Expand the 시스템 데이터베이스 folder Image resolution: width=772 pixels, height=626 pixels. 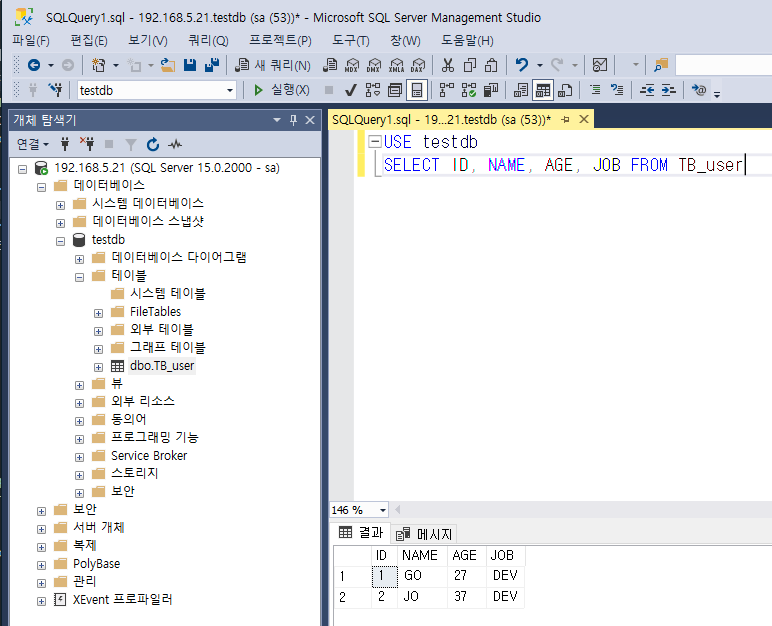tap(61, 205)
